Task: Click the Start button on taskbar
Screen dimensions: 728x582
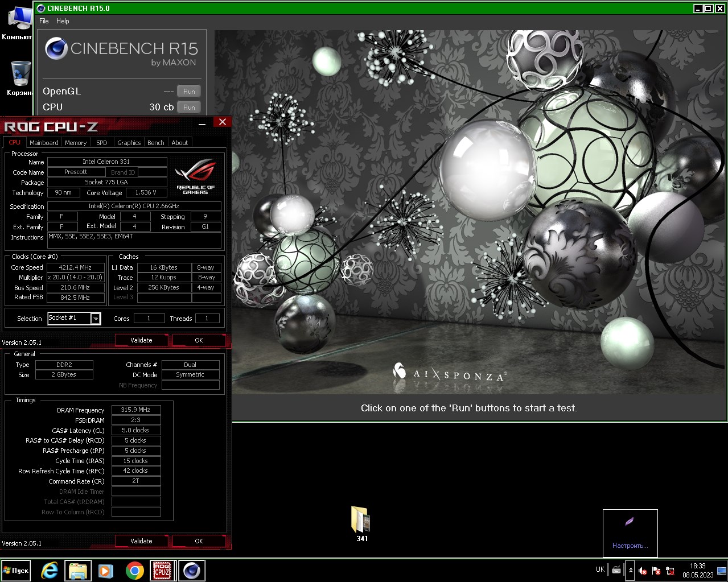Action: click(x=16, y=571)
